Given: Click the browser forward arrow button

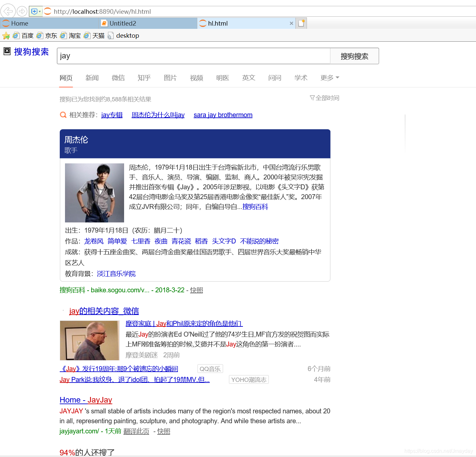Looking at the screenshot, I should (22, 11).
